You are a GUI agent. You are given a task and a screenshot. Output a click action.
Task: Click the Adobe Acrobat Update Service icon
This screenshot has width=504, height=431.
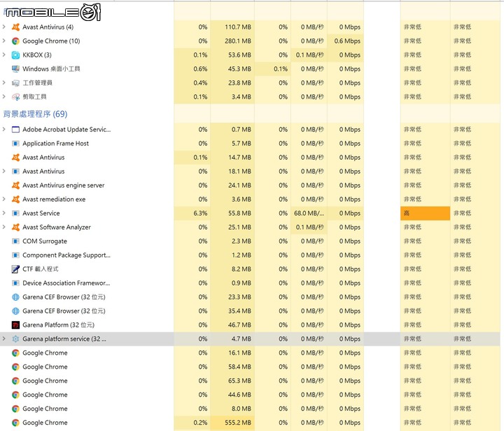(15, 129)
